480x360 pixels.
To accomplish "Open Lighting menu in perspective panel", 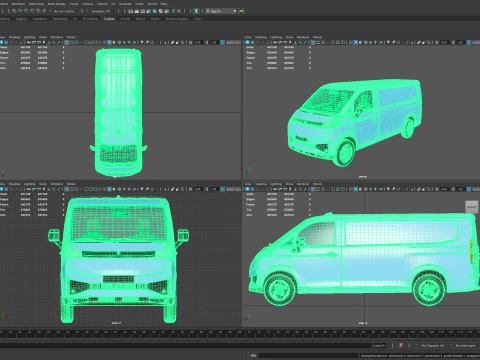I will (276, 37).
